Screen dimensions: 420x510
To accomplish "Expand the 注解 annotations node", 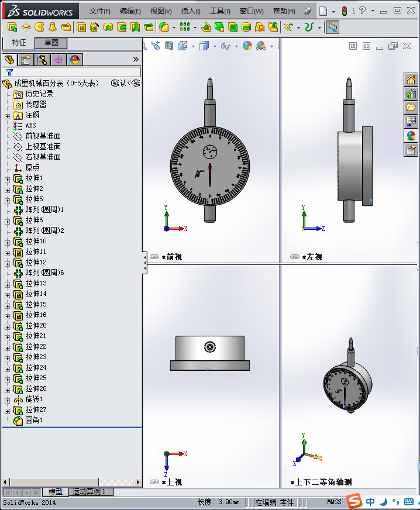I will click(x=7, y=116).
